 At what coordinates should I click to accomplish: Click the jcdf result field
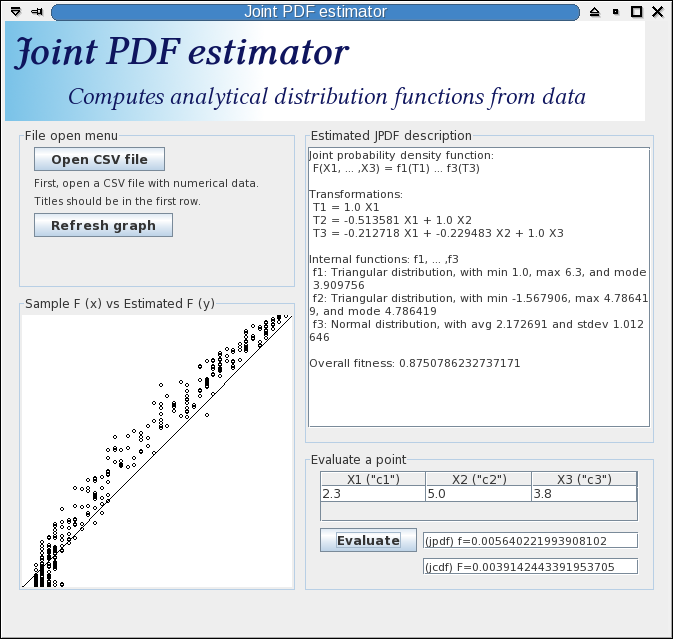pos(530,567)
